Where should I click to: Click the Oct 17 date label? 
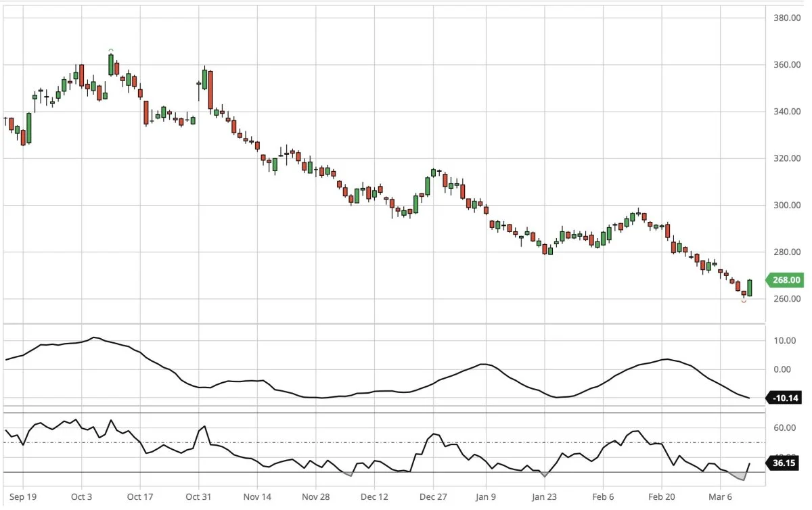[x=139, y=496]
